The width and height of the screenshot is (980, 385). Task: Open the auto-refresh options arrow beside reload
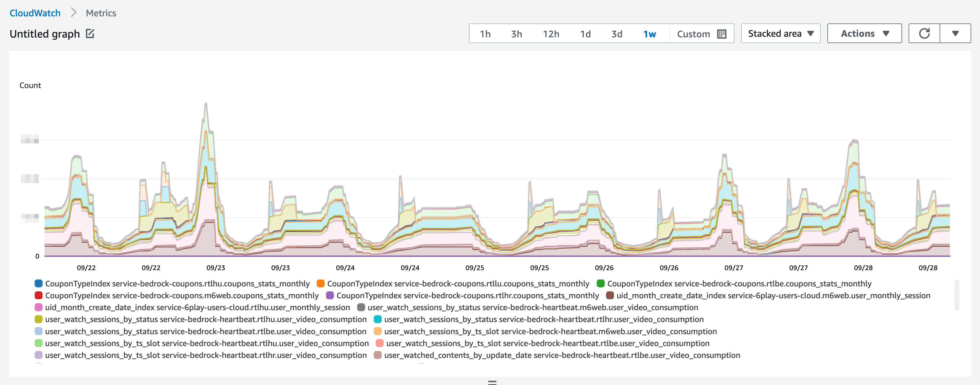[x=956, y=33]
